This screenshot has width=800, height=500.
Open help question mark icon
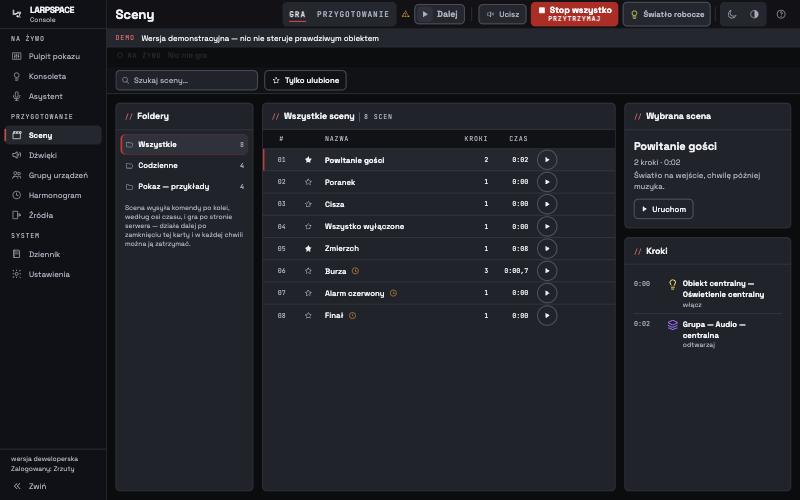(x=781, y=14)
